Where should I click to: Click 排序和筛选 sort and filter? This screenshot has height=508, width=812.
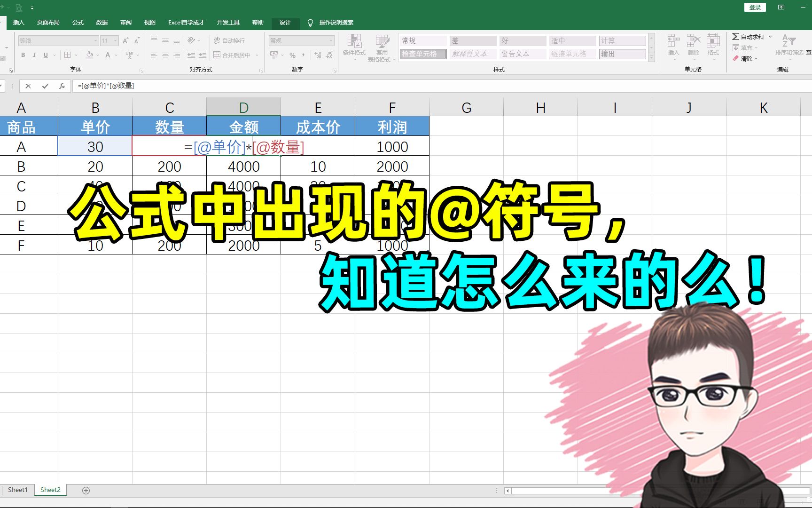(x=789, y=47)
